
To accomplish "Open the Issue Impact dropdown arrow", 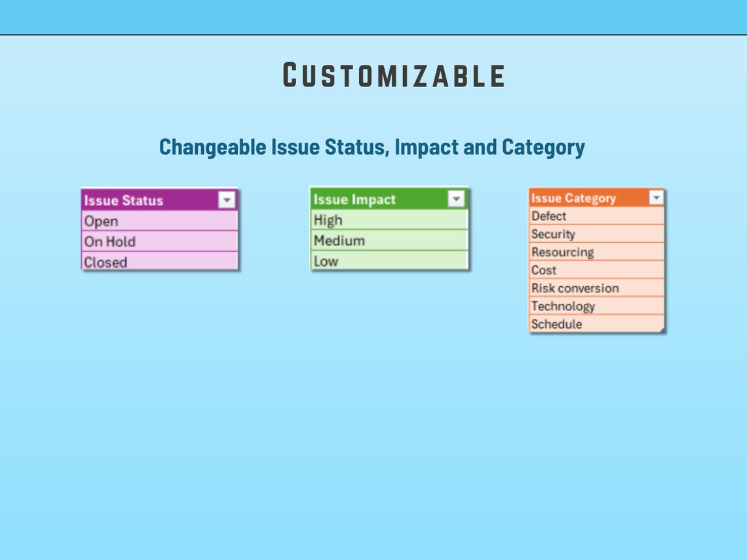I will point(456,198).
